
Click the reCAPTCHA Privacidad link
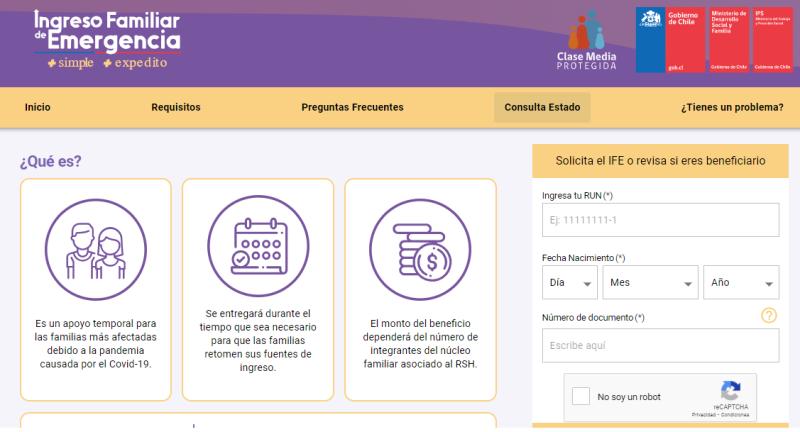(x=704, y=415)
